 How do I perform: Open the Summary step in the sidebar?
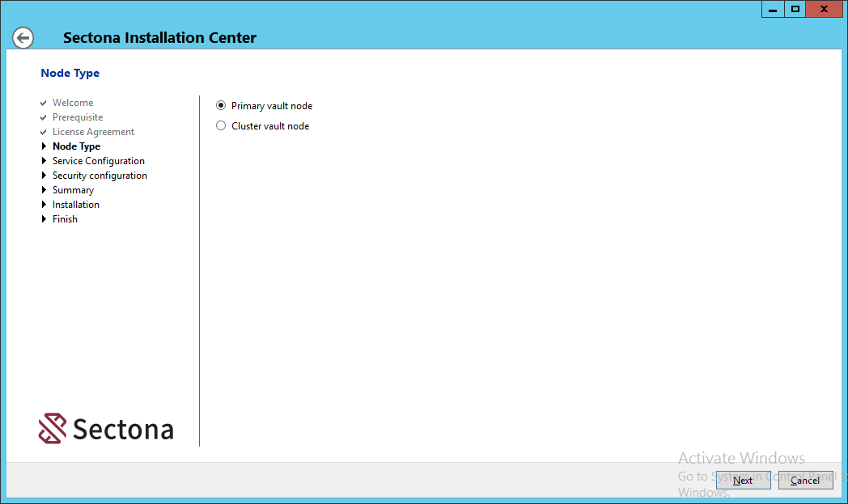pyautogui.click(x=73, y=190)
